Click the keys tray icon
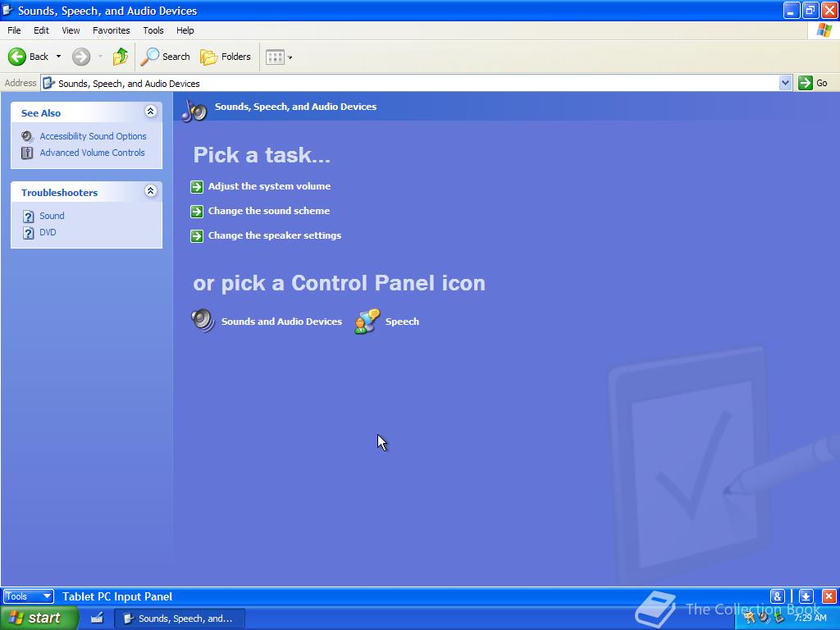The height and width of the screenshot is (630, 840). pos(749,618)
